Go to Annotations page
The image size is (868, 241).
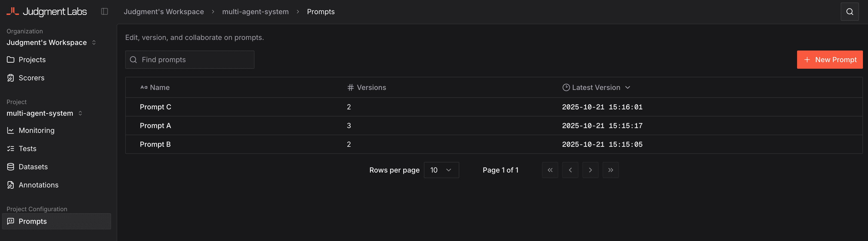tap(38, 185)
